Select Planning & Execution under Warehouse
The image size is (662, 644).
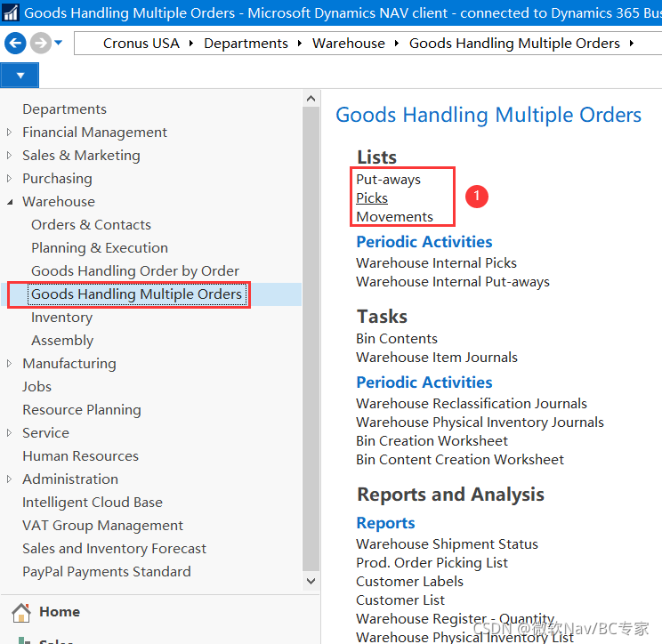100,248
